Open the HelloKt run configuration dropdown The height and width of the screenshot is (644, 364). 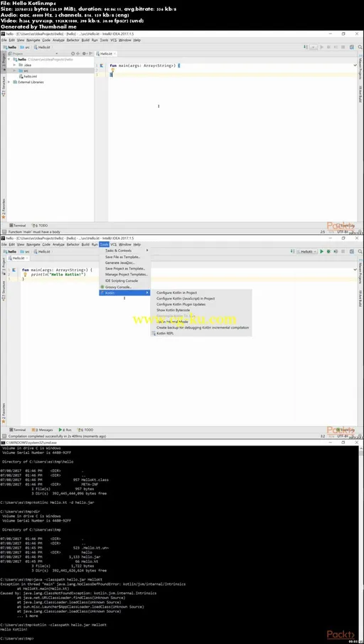[306, 251]
